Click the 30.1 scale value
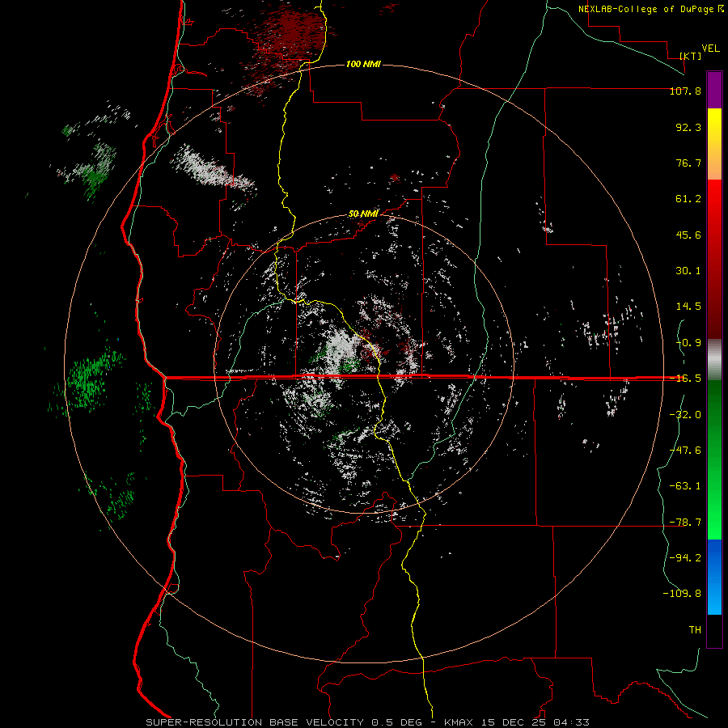Viewport: 728px width, 728px height. (x=688, y=271)
